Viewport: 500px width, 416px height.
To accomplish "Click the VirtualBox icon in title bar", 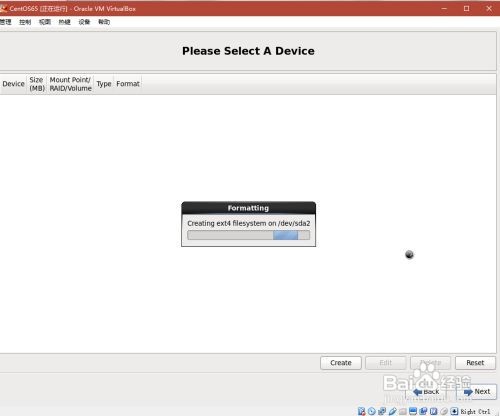I will (x=3, y=8).
